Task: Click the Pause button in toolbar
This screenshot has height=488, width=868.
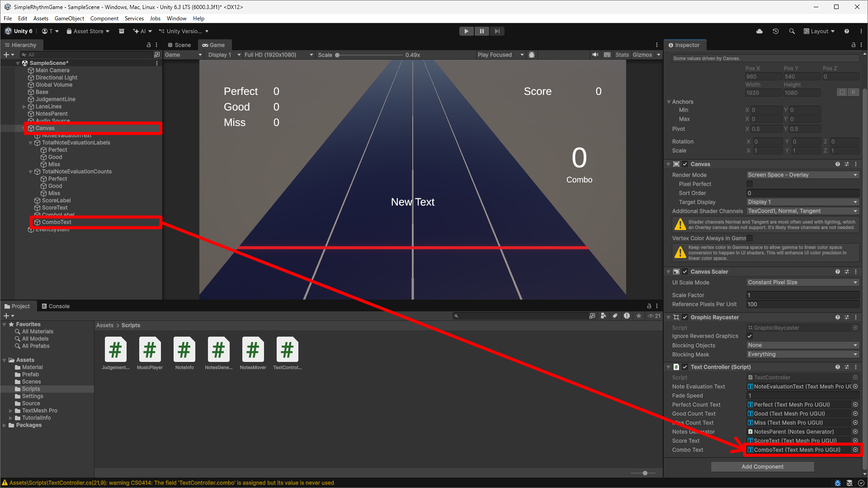Action: pos(481,31)
